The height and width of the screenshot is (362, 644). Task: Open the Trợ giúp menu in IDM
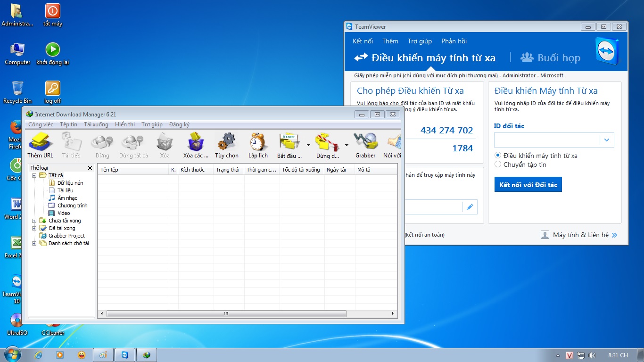point(152,124)
